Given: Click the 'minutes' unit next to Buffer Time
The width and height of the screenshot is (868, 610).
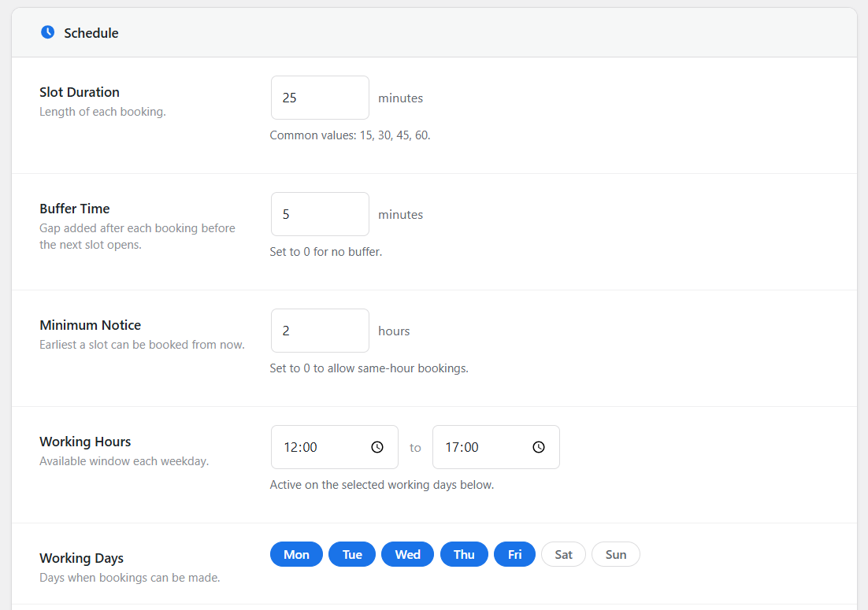Looking at the screenshot, I should tap(401, 215).
